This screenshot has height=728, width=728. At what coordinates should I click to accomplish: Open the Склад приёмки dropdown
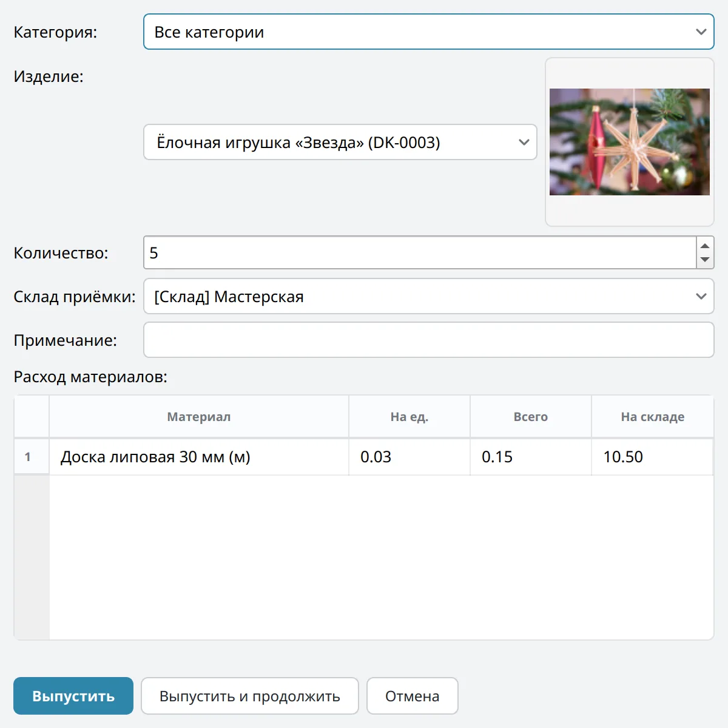click(x=428, y=296)
